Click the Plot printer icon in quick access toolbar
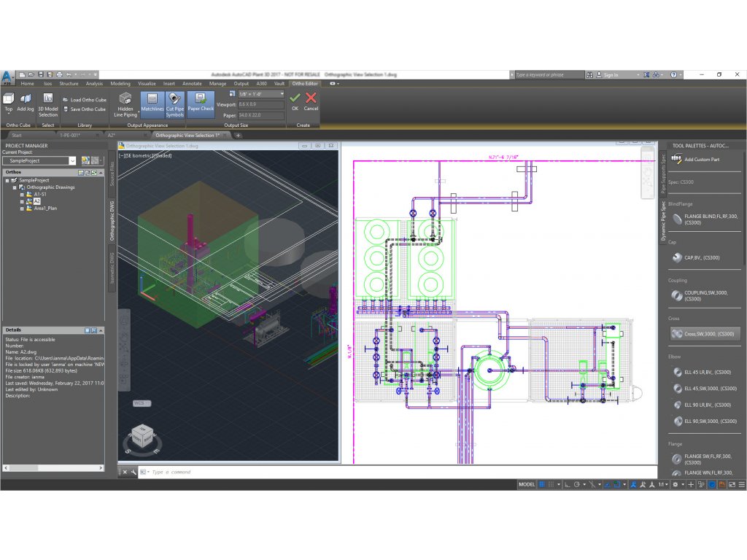The image size is (747, 560). 60,75
